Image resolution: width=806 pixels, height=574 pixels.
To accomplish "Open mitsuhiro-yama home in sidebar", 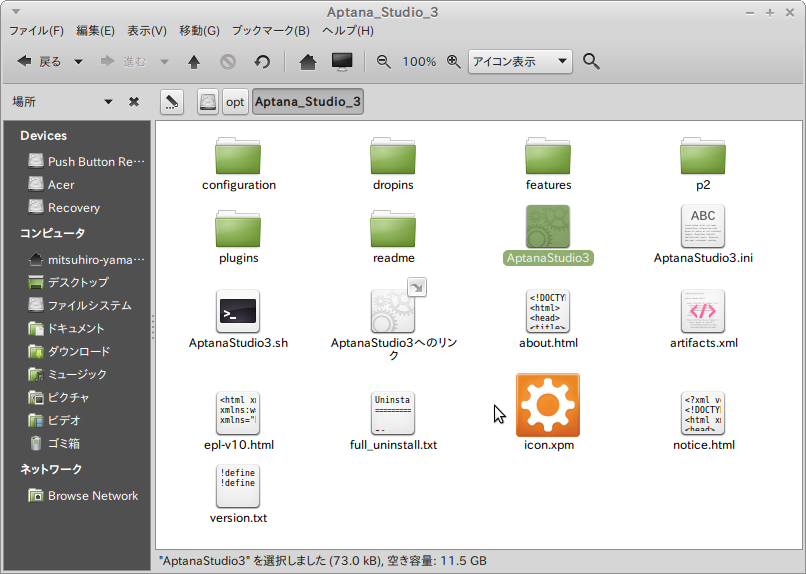I will [x=86, y=260].
